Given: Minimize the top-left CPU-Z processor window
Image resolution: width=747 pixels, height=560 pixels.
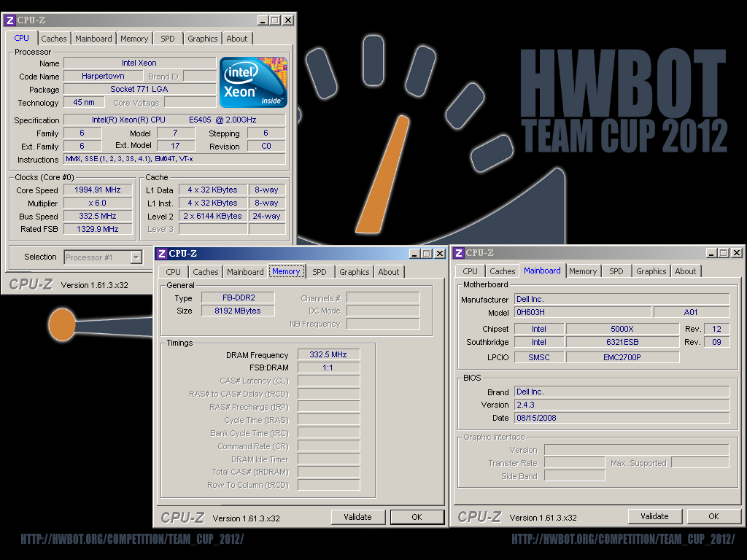Looking at the screenshot, I should (263, 20).
